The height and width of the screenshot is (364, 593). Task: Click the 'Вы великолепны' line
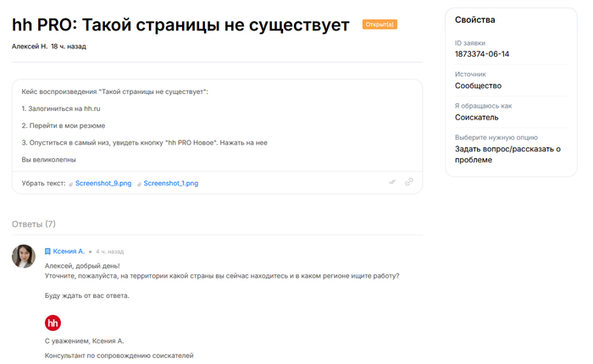[x=49, y=160]
